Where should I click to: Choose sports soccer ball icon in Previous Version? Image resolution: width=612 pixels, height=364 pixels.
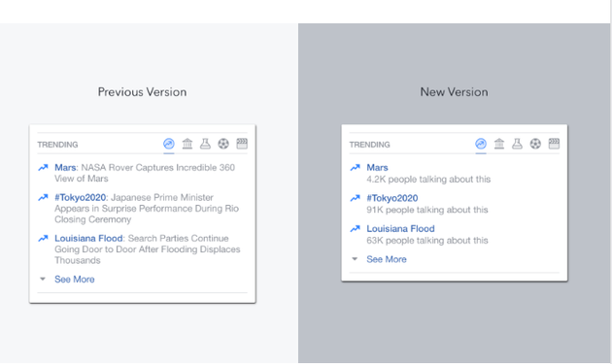pyautogui.click(x=223, y=144)
